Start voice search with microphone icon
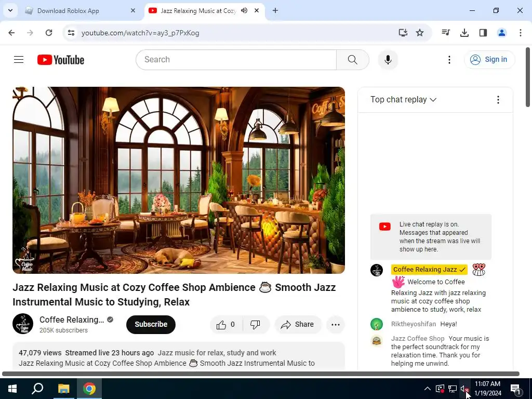Screen dimensions: 532x399 tap(388, 60)
